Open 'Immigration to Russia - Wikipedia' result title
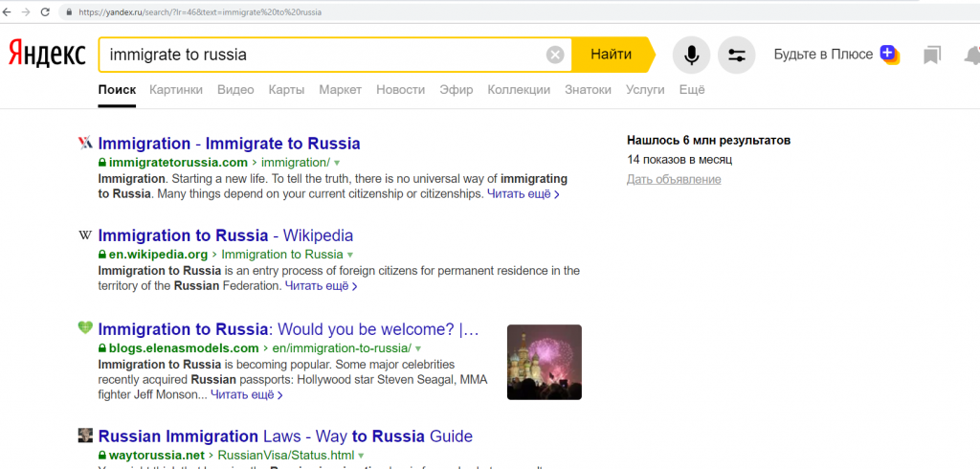Screen dimensions: 980x469 tap(226, 235)
